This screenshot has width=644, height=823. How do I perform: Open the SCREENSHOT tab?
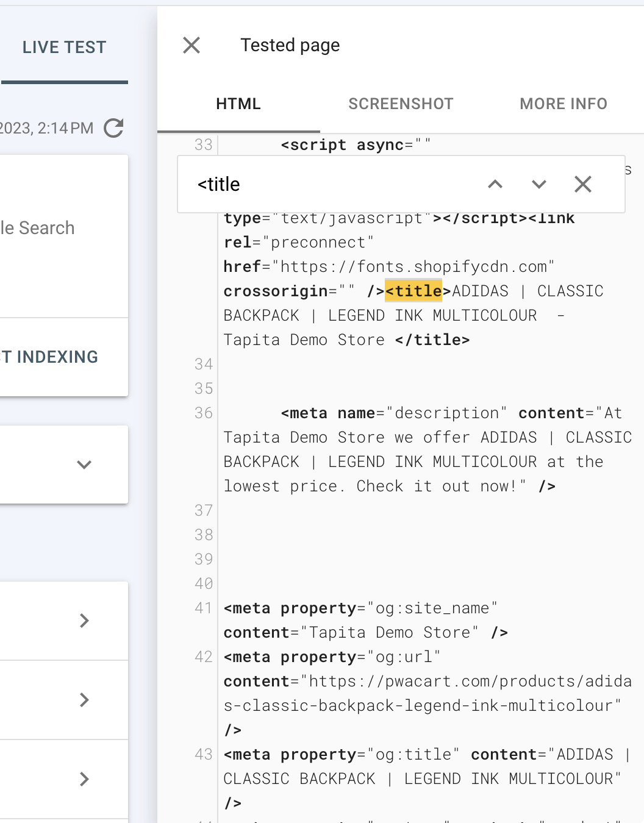coord(401,104)
